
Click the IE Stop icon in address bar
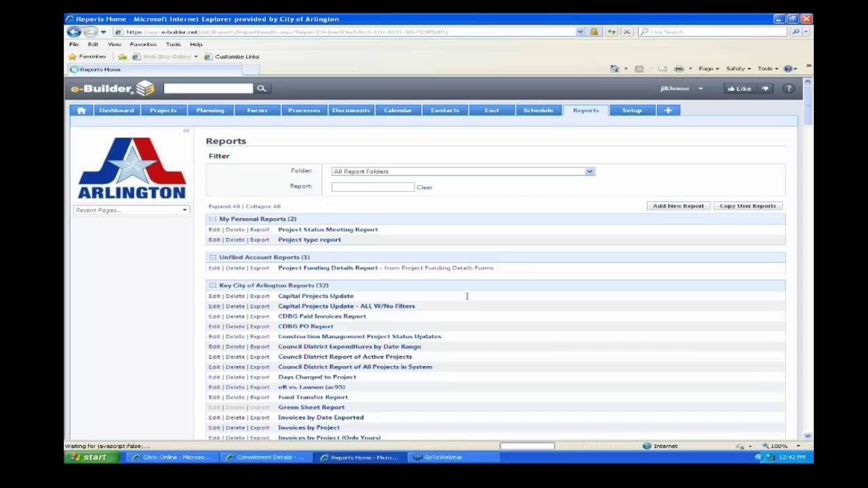click(x=627, y=32)
